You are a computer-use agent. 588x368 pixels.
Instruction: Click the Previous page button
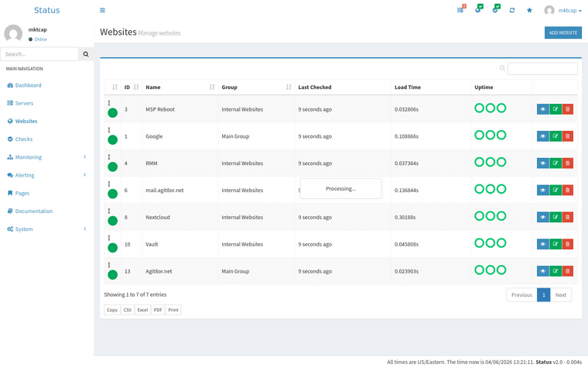click(521, 295)
